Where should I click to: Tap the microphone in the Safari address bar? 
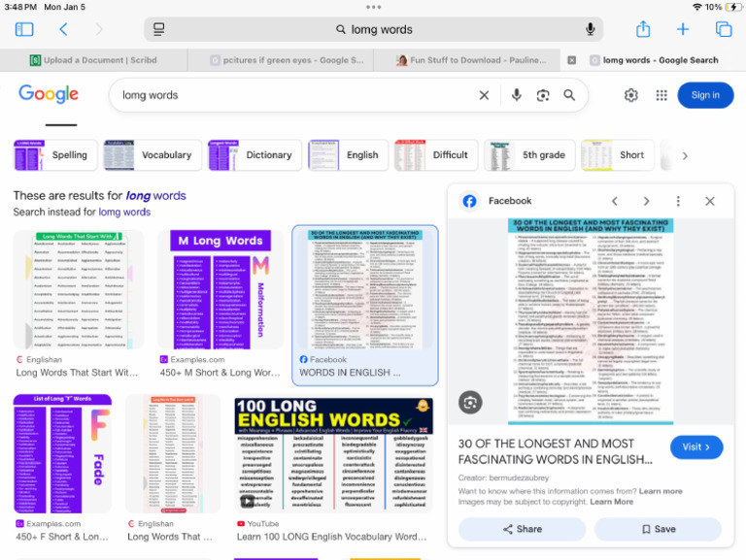point(590,29)
